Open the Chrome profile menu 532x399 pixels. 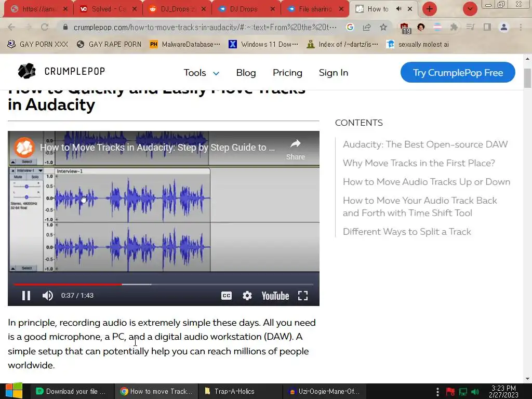pos(504,27)
